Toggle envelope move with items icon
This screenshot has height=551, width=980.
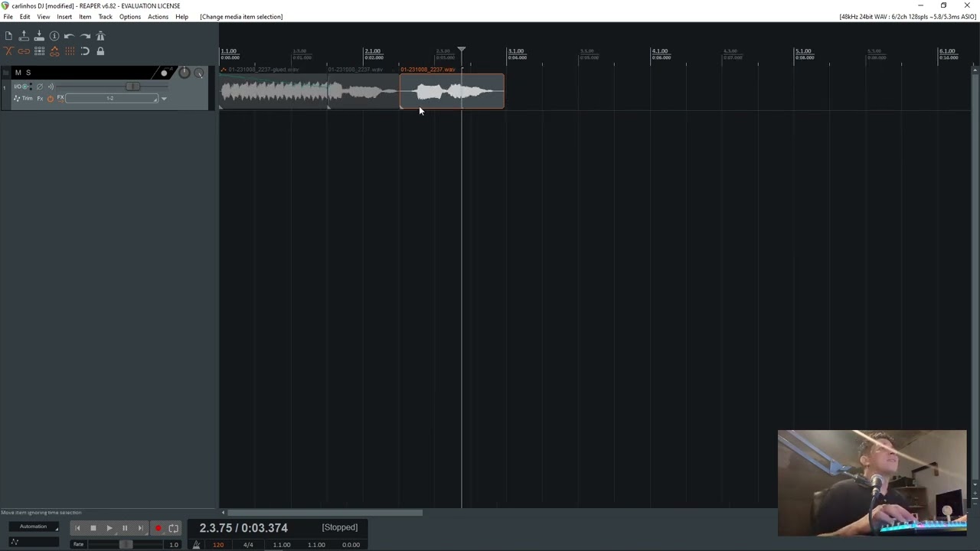[54, 51]
